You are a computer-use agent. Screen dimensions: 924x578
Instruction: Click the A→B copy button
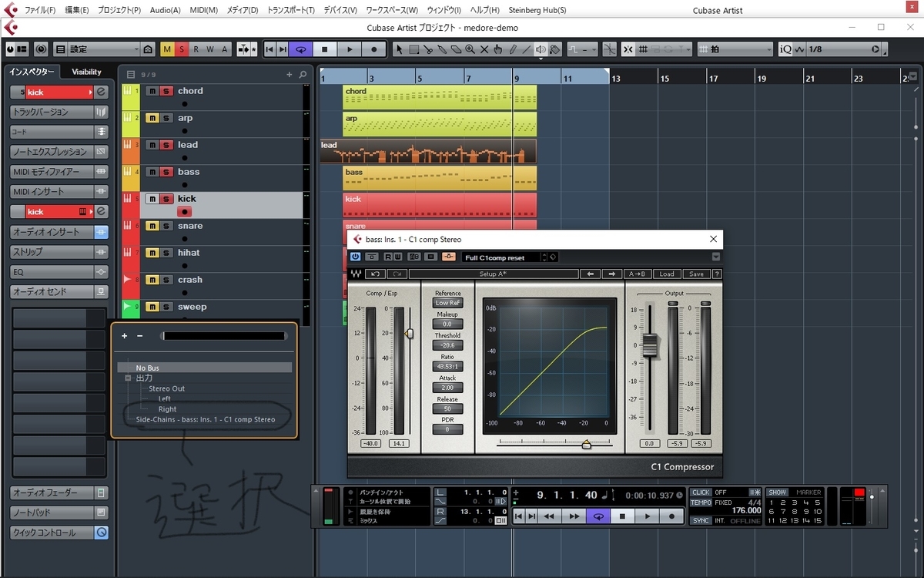(638, 274)
